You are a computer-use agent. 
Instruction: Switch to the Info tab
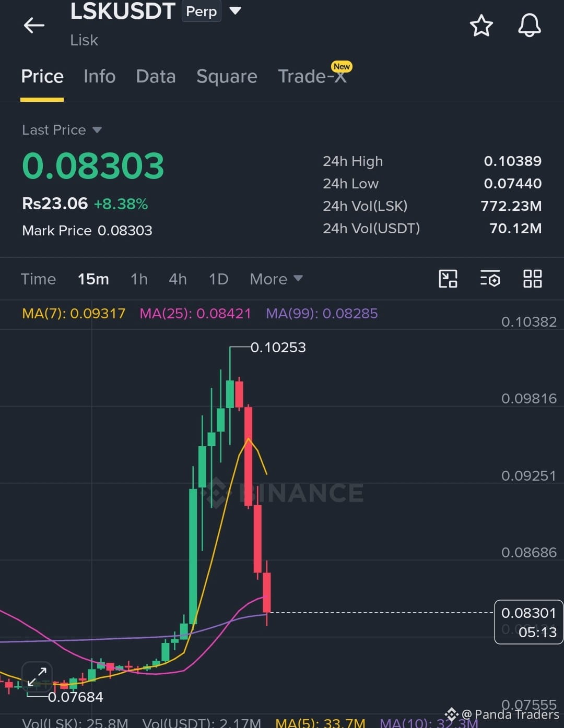pos(99,77)
